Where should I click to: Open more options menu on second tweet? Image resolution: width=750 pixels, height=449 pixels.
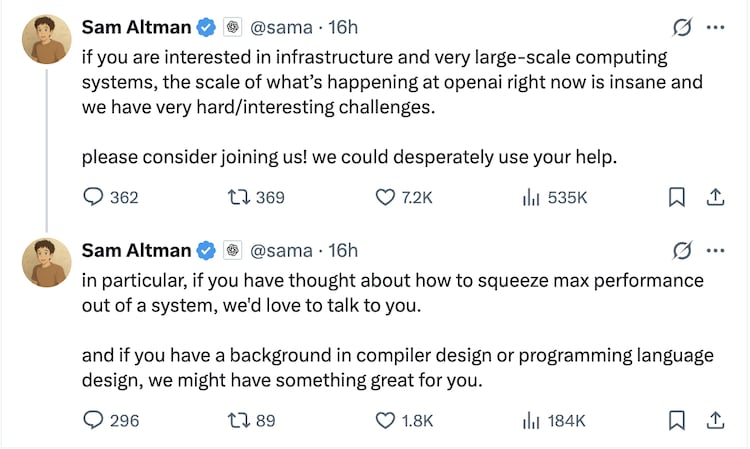click(x=715, y=249)
